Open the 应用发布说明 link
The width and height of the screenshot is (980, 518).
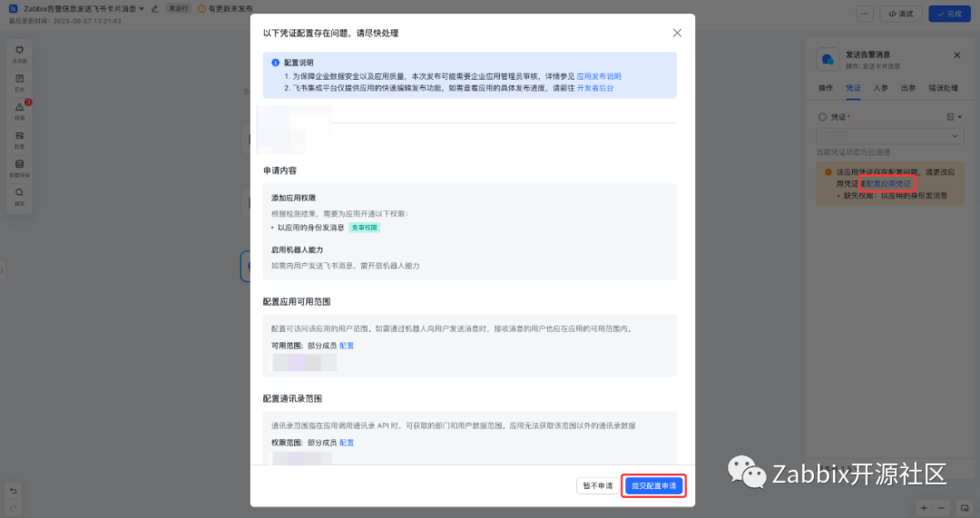[599, 76]
